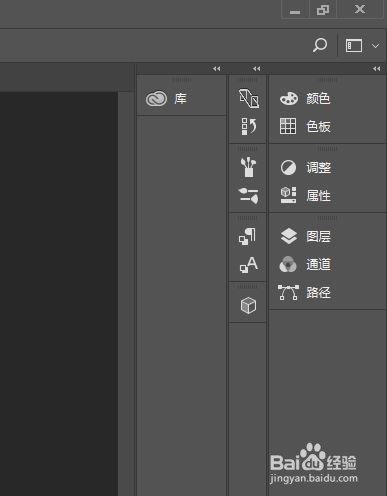Open the Device Preview panel icon
This screenshot has width=387, height=496.
click(249, 98)
